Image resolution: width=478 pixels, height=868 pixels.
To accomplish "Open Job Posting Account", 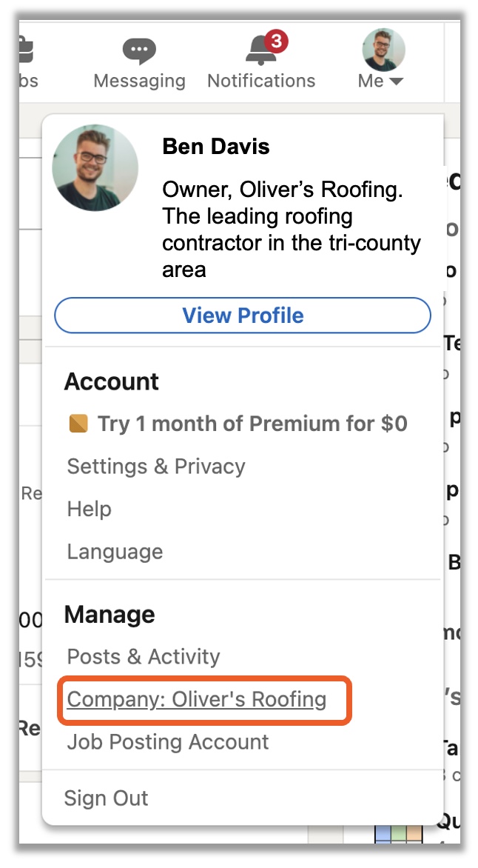I will tap(168, 742).
